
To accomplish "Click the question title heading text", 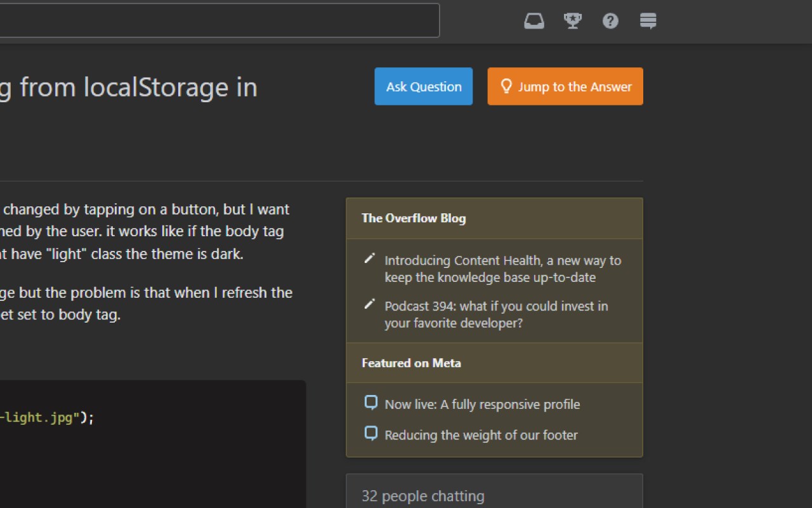I will tap(128, 88).
